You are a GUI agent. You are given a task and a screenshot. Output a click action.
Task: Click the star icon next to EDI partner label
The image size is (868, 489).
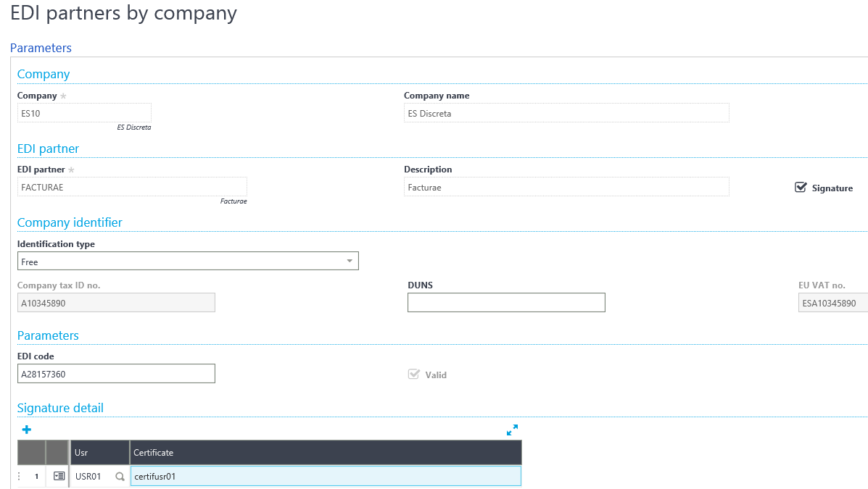pos(71,170)
